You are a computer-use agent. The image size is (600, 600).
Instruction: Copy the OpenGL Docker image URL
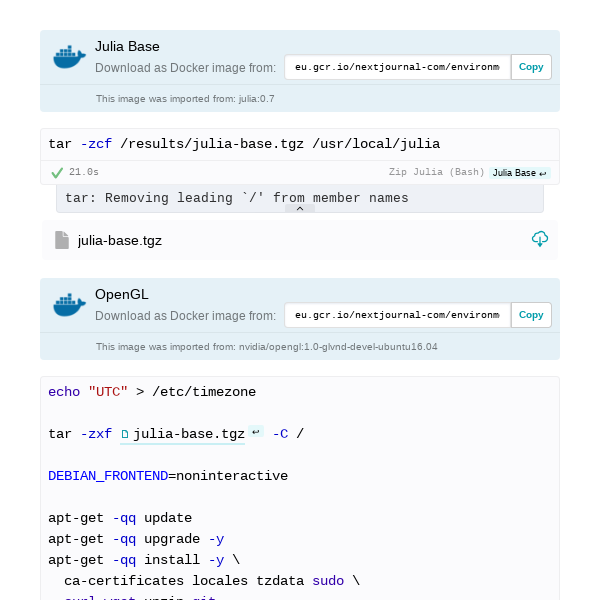coord(531,315)
